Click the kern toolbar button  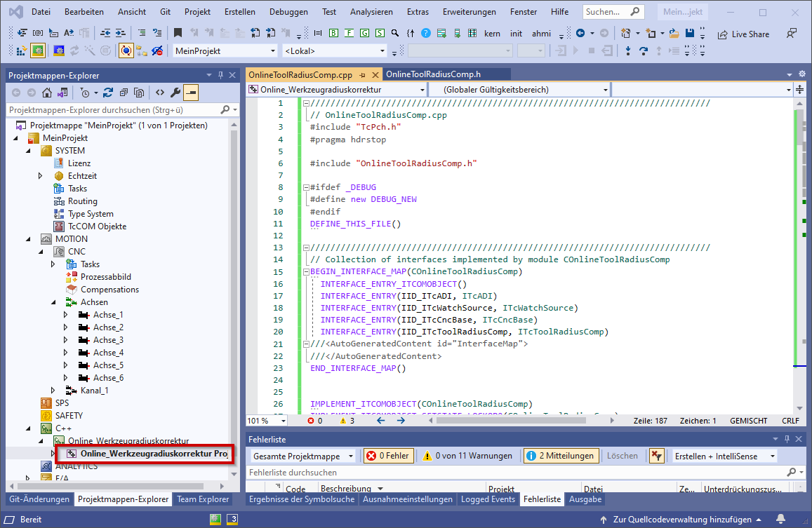point(492,34)
